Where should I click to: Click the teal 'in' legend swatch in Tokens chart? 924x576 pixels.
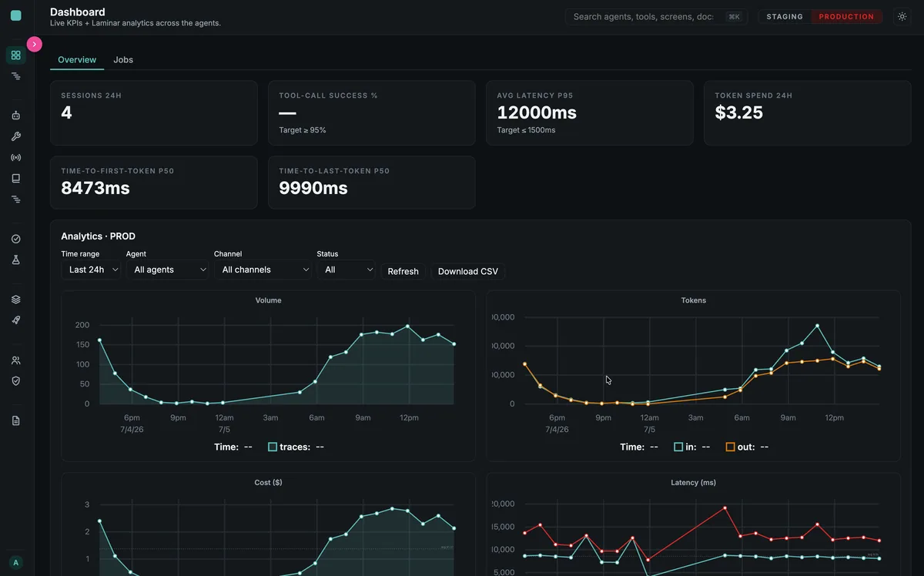coord(678,447)
